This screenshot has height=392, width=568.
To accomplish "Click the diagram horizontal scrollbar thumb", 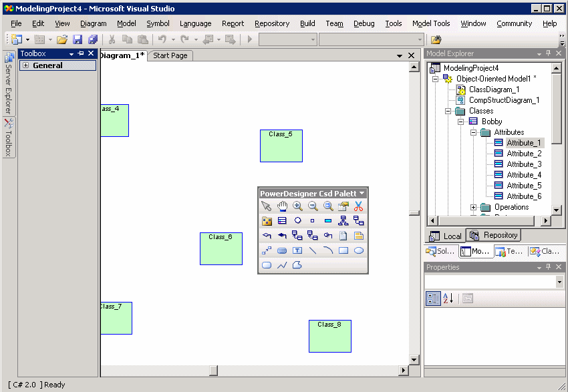I will click(x=214, y=371).
